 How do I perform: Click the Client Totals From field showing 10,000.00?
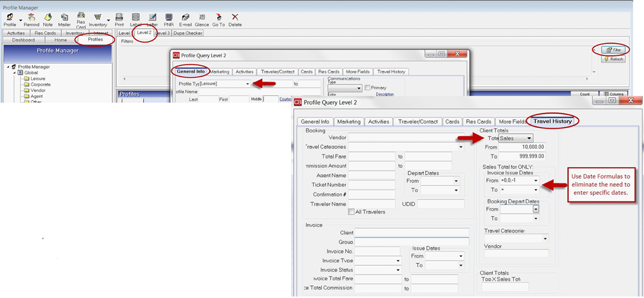pyautogui.click(x=522, y=147)
